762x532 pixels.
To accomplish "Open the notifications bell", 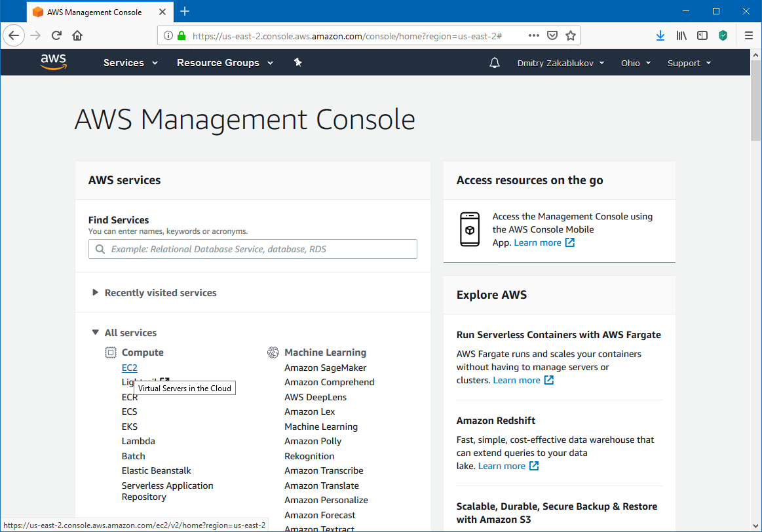I will tap(494, 63).
